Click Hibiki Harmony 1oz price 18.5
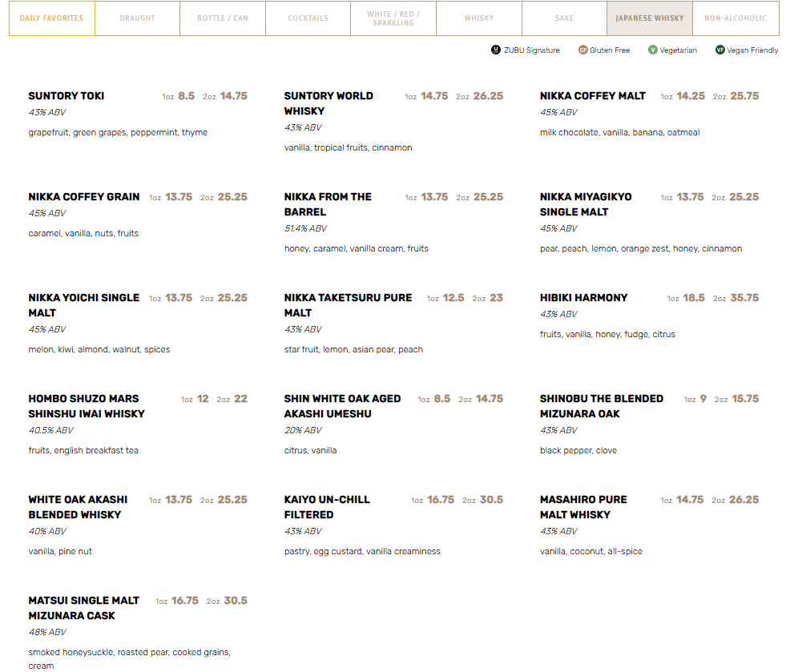This screenshot has height=672, width=790. [694, 298]
